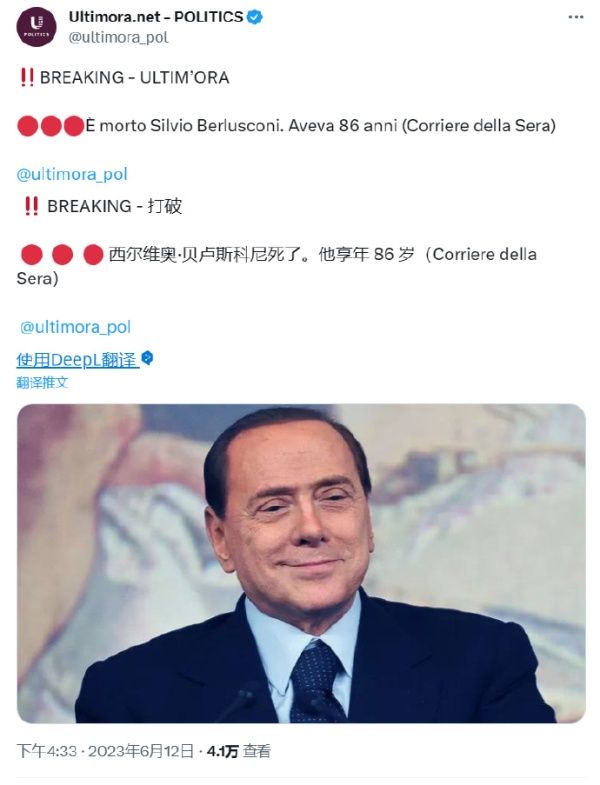The width and height of the screenshot is (600, 785).
Task: Click the red double exclamation before BREAKING - ULTIM'ORA
Action: pos(27,78)
